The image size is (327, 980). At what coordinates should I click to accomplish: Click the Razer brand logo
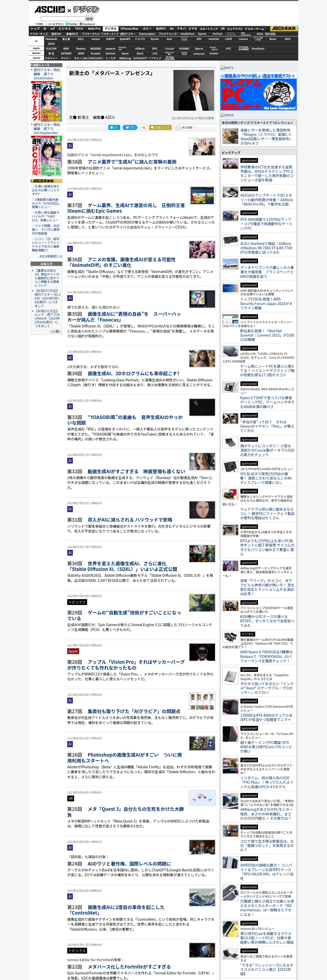[273, 39]
